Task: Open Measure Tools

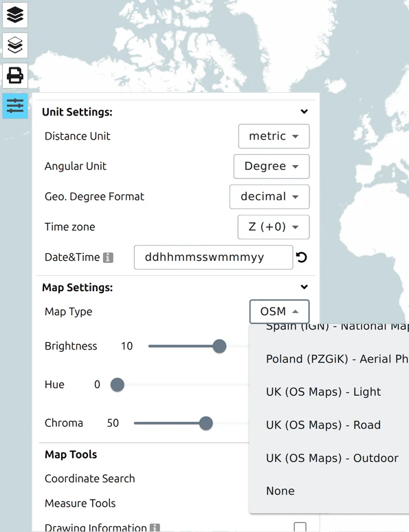Action: [80, 503]
